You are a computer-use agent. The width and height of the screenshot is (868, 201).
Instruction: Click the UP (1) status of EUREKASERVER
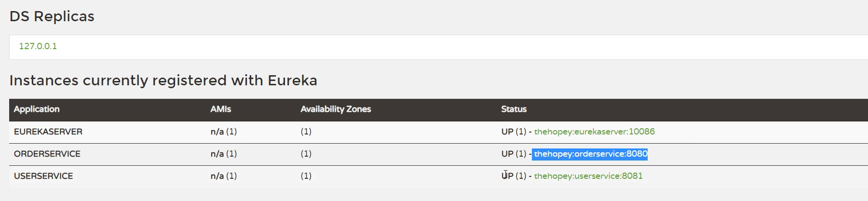coord(514,132)
